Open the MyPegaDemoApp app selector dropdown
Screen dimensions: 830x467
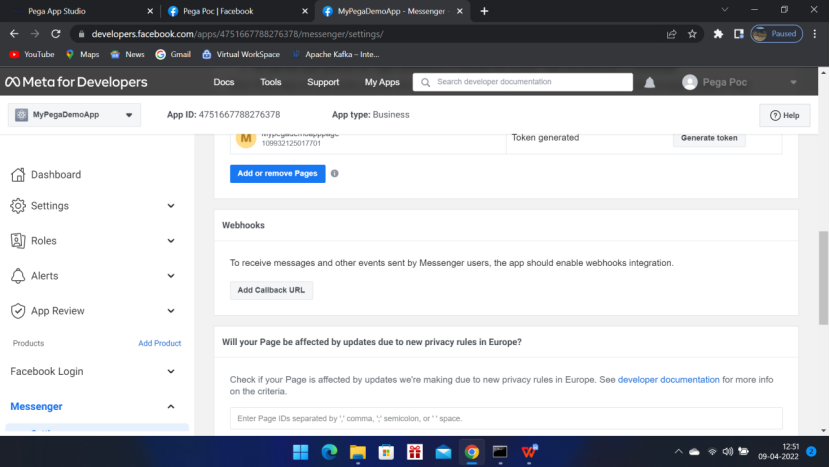coord(74,115)
